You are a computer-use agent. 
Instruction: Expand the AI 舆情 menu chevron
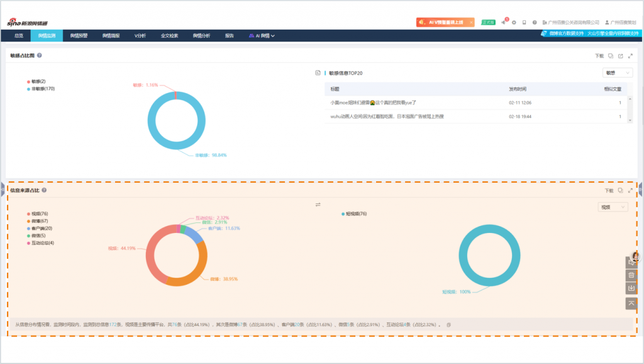pos(273,36)
